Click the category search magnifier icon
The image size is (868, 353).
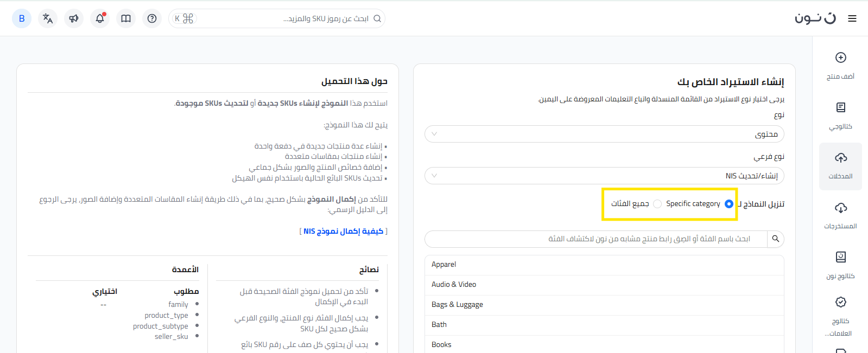tap(776, 239)
